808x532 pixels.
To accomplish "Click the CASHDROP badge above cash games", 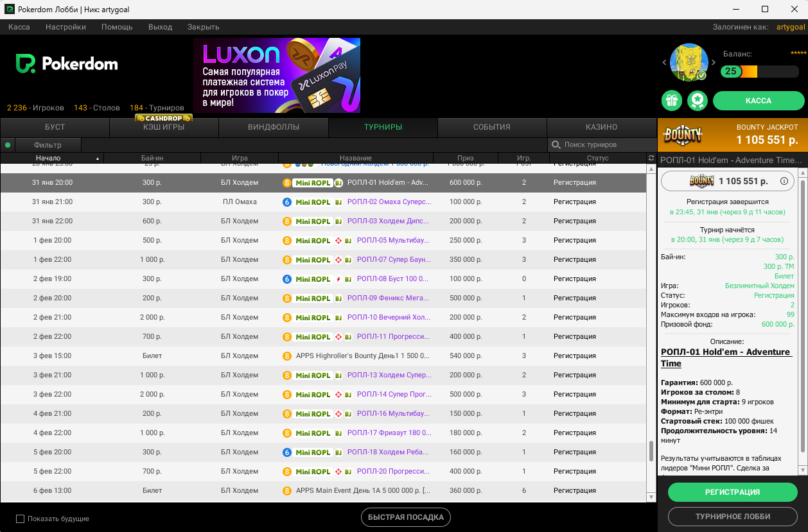I will point(164,118).
